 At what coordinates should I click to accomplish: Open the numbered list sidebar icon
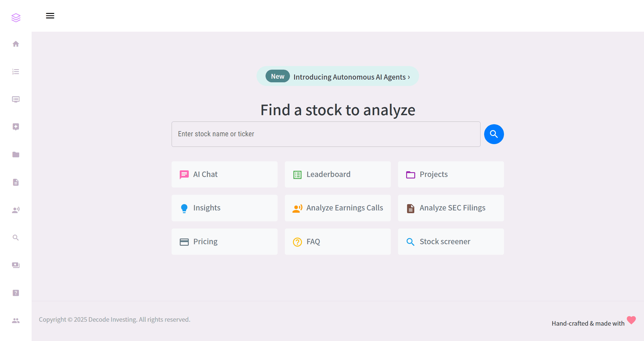[x=16, y=72]
